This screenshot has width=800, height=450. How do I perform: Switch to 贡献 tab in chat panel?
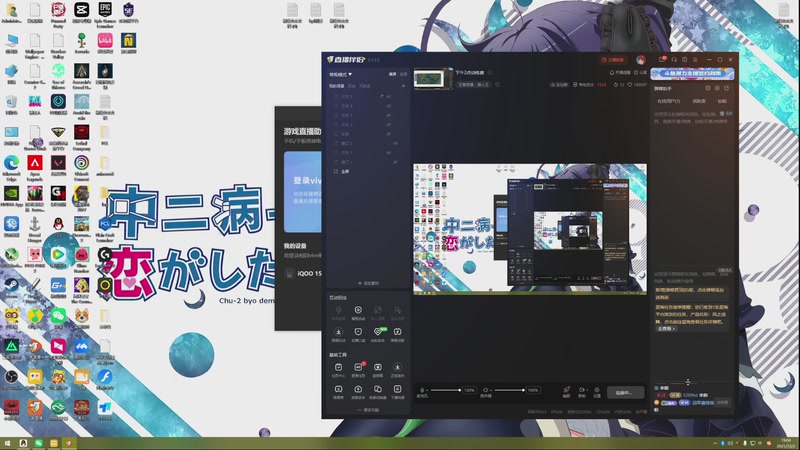(722, 101)
